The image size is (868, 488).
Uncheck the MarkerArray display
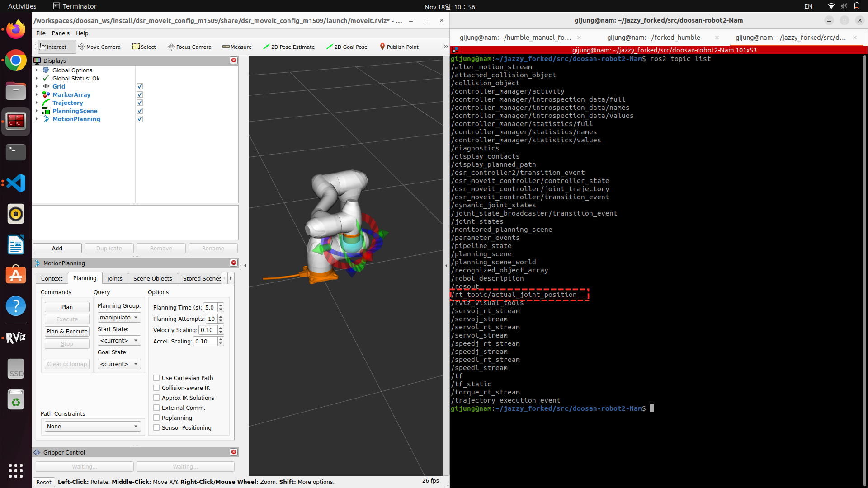[140, 94]
